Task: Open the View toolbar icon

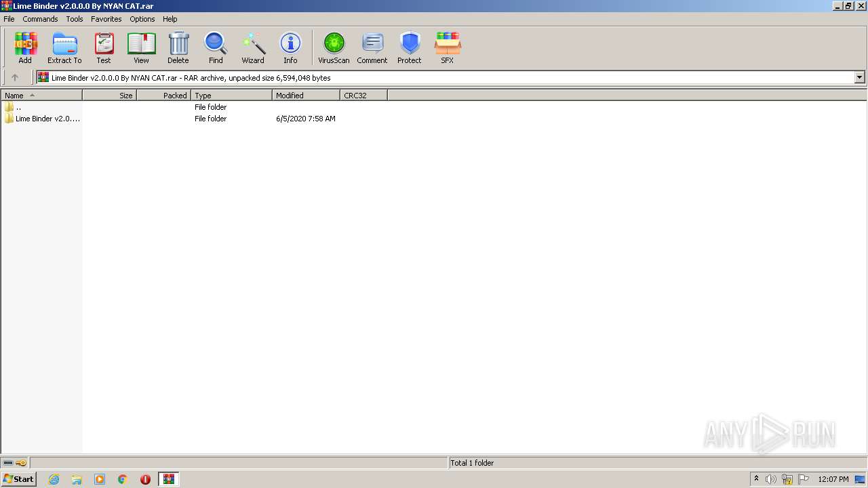Action: pyautogui.click(x=141, y=48)
